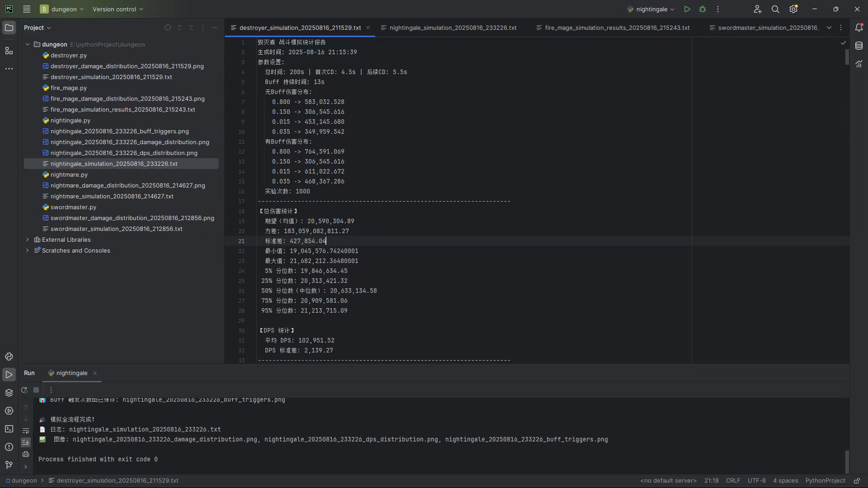868x488 pixels.
Task: Switch to the nightingale_simulation txt editor tab
Action: click(x=453, y=28)
